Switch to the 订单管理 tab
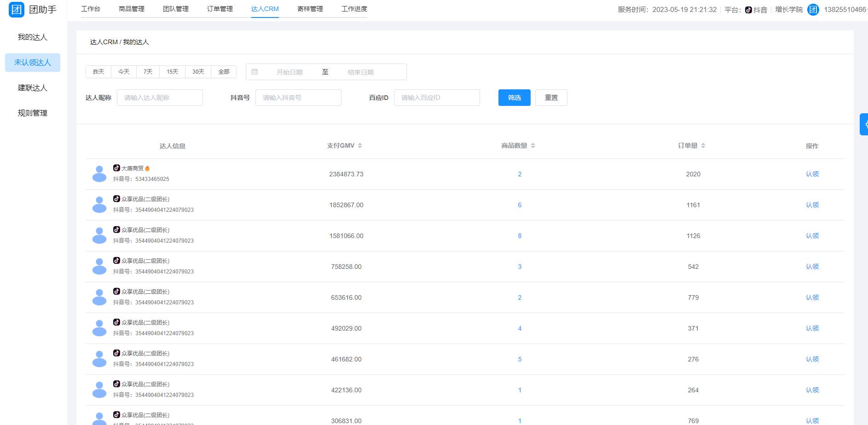 tap(220, 8)
